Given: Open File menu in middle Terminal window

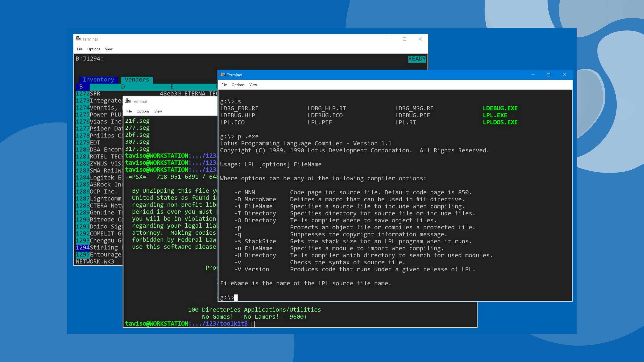Looking at the screenshot, I should tap(129, 111).
